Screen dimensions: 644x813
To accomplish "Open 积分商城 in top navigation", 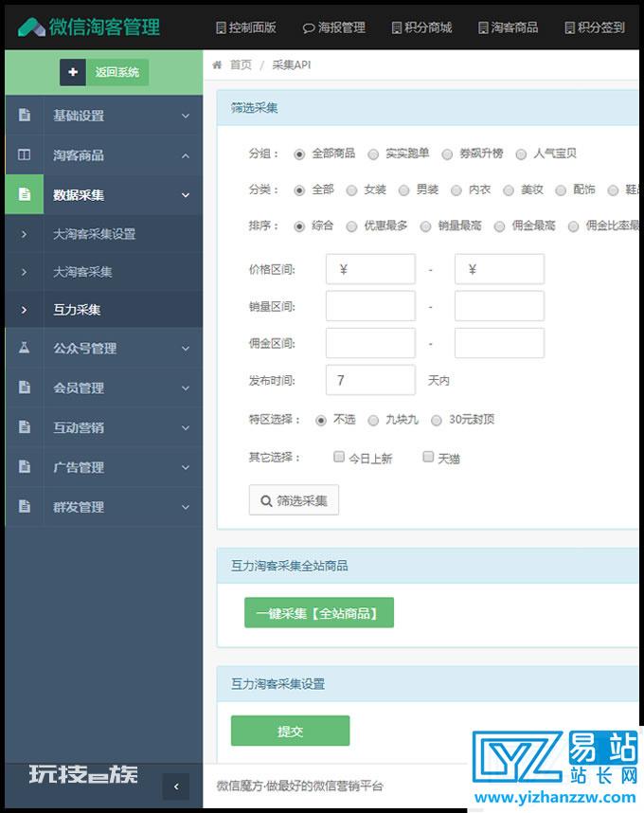I will pos(421,27).
